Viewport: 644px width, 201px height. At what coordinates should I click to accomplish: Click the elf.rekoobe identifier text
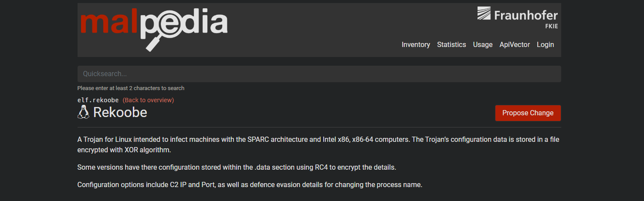(x=98, y=100)
